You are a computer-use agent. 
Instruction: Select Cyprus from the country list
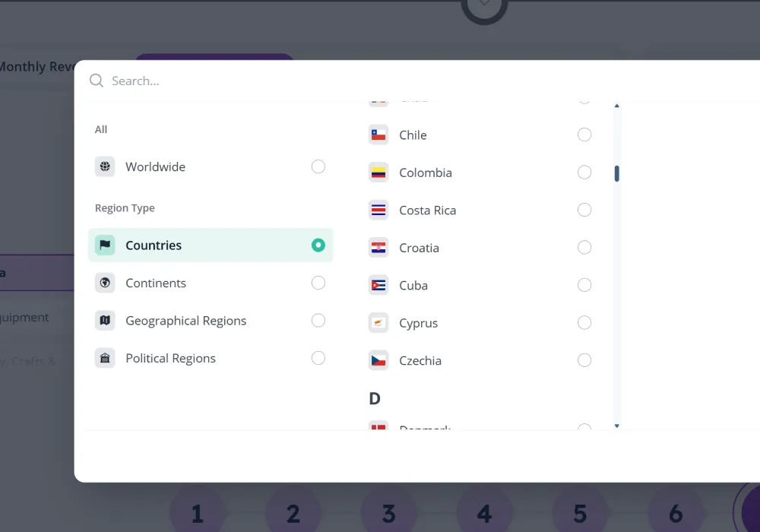[419, 322]
